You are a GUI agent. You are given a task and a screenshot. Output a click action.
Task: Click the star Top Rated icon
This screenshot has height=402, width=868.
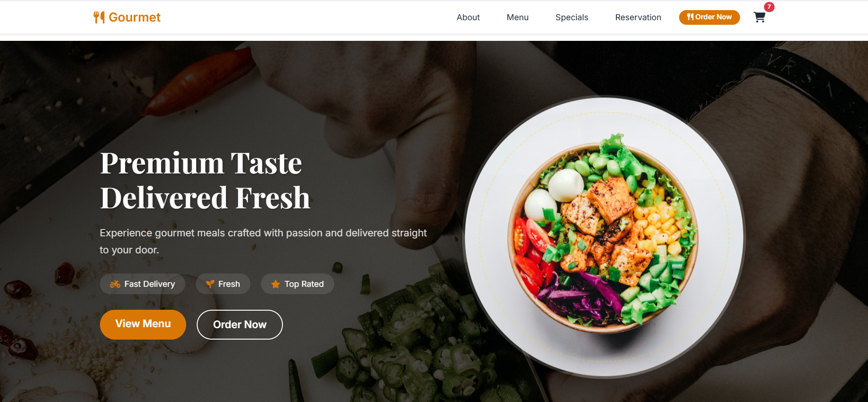(276, 285)
